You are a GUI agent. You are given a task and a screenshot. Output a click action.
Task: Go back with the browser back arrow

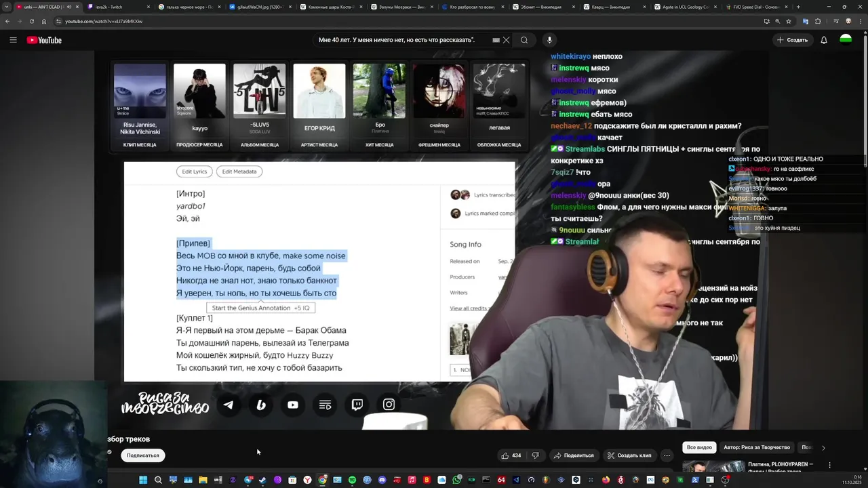[x=7, y=21]
